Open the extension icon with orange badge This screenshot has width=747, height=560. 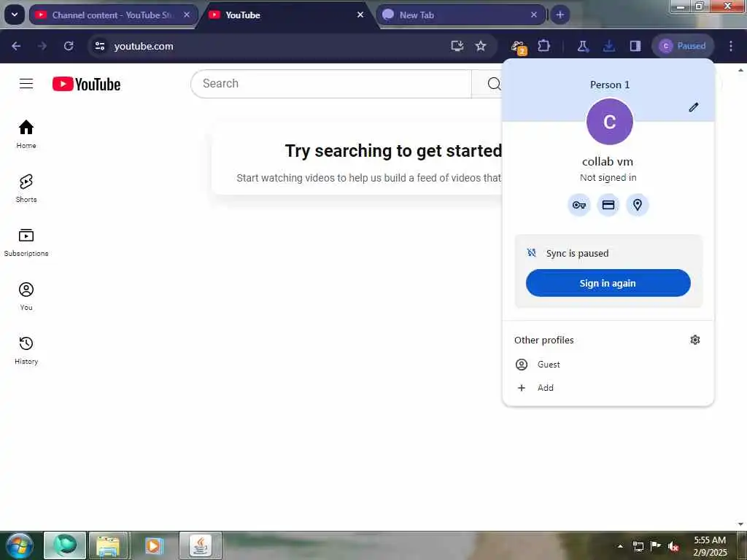tap(519, 47)
